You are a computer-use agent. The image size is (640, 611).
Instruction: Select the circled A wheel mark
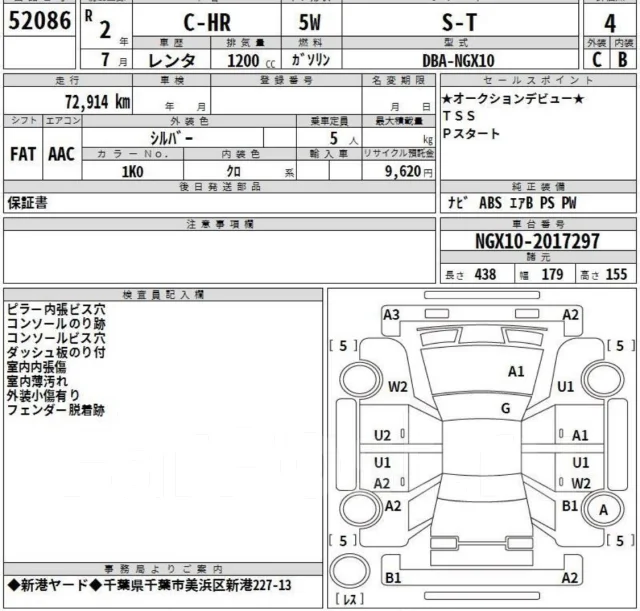click(x=603, y=509)
